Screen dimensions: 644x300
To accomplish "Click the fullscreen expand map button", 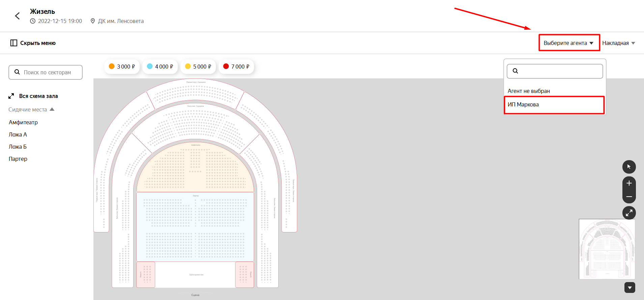I will [x=629, y=213].
